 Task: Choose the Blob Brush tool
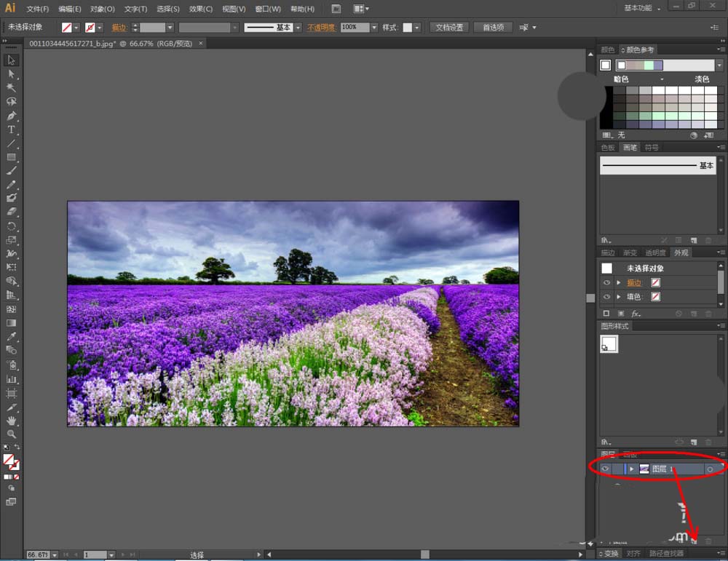click(11, 198)
